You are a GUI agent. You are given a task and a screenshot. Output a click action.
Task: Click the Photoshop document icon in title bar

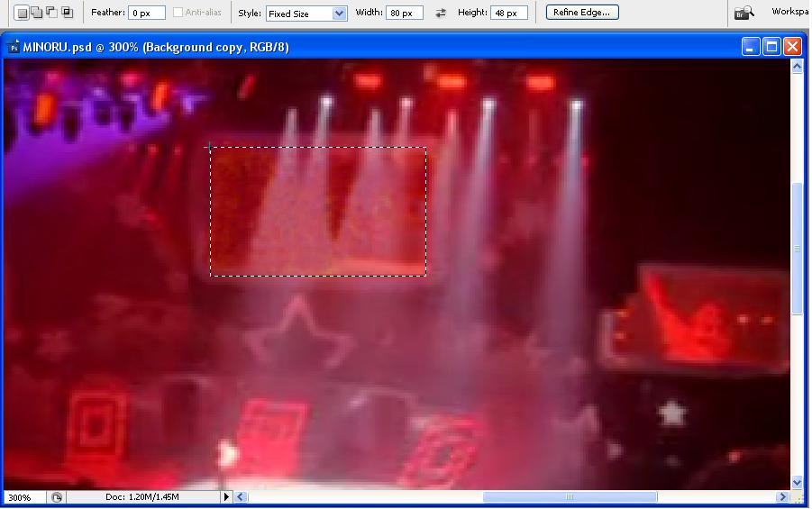pyautogui.click(x=14, y=47)
